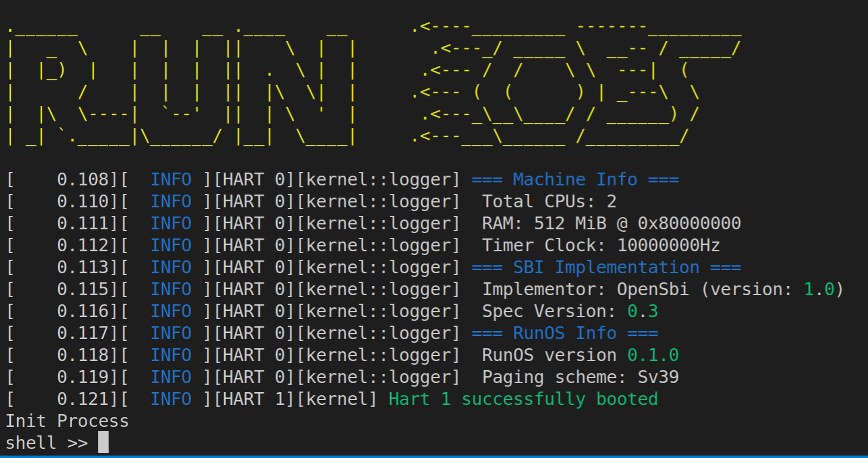
Task: Click '[kernel::logger]' on the RAM line
Action: [378, 223]
